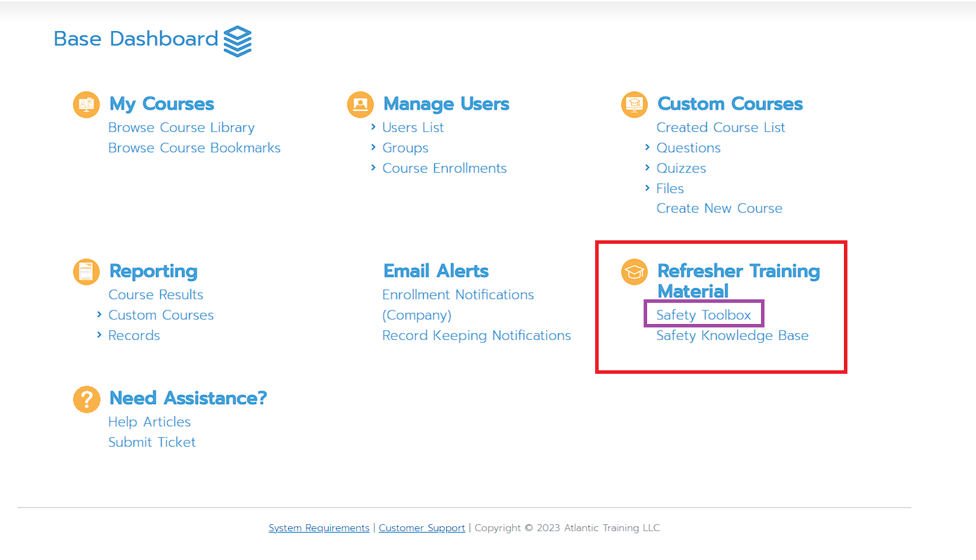Screen dimensions: 976x560
Task: Open the Safety Toolbox link
Action: (704, 315)
